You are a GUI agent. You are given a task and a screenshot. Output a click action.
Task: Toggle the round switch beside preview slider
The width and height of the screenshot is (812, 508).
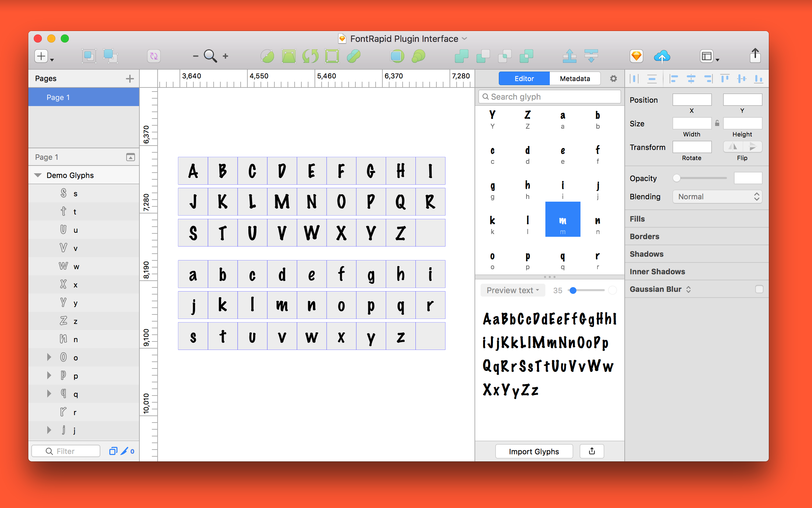coord(612,290)
